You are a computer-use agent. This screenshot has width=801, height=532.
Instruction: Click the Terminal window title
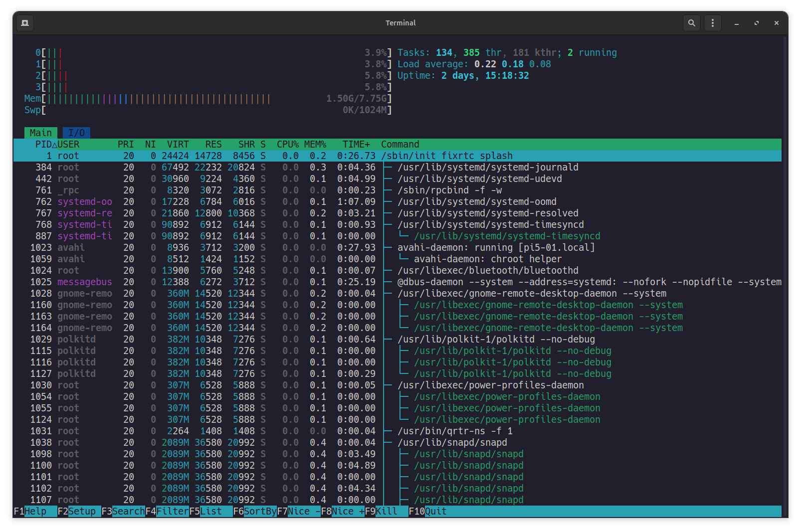[400, 23]
